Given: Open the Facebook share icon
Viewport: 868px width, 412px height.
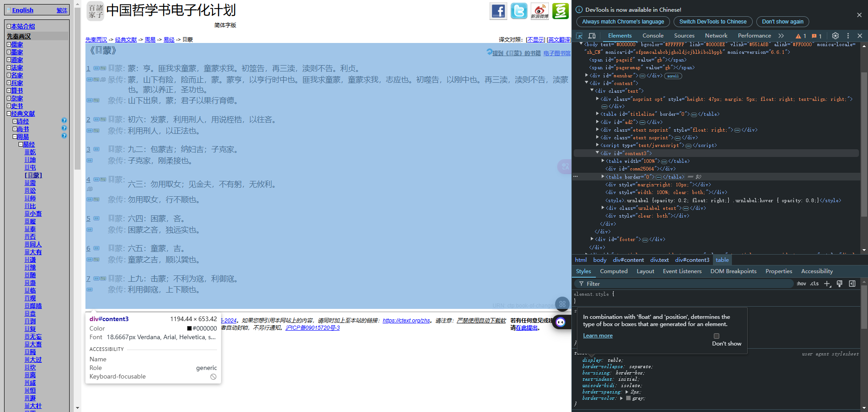Looking at the screenshot, I should 498,11.
